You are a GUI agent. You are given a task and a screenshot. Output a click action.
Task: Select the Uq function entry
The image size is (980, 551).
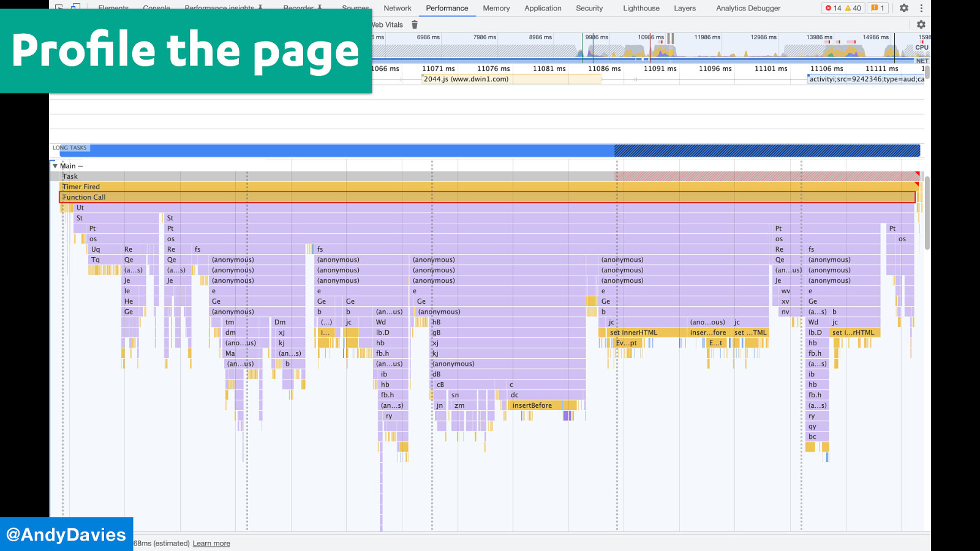(x=104, y=249)
